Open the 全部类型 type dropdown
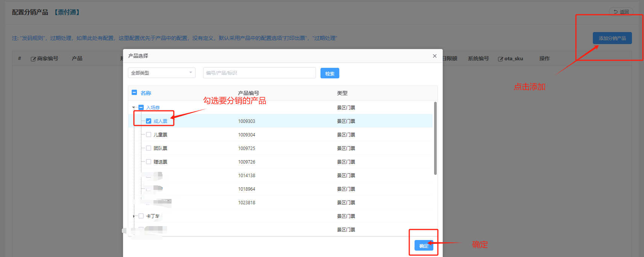This screenshot has height=257, width=644. 161,73
